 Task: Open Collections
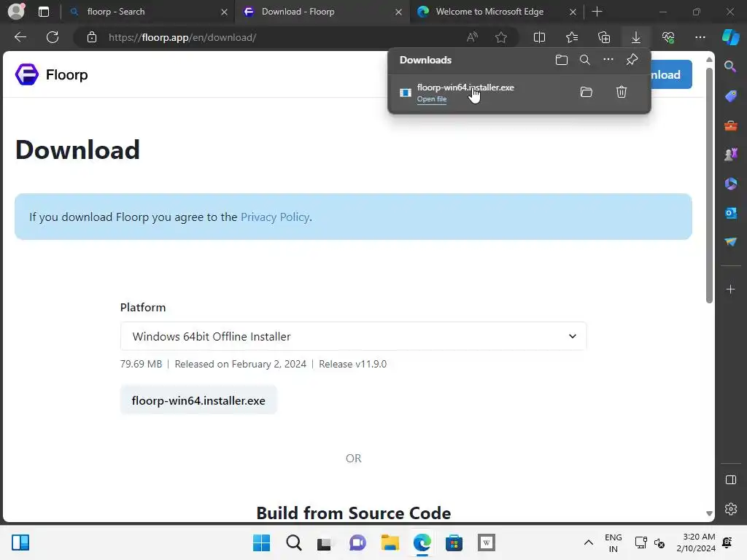click(x=603, y=37)
